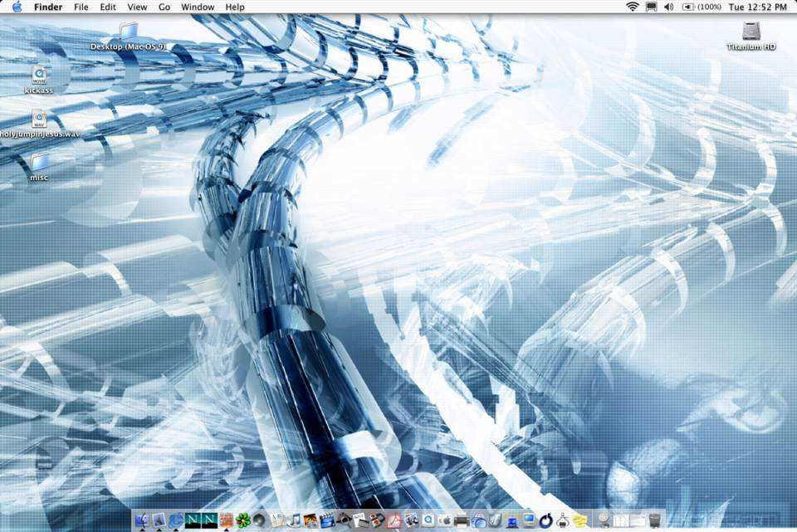Image resolution: width=797 pixels, height=532 pixels.
Task: Click the clock reading Tue 12:52 PM
Action: (x=757, y=7)
